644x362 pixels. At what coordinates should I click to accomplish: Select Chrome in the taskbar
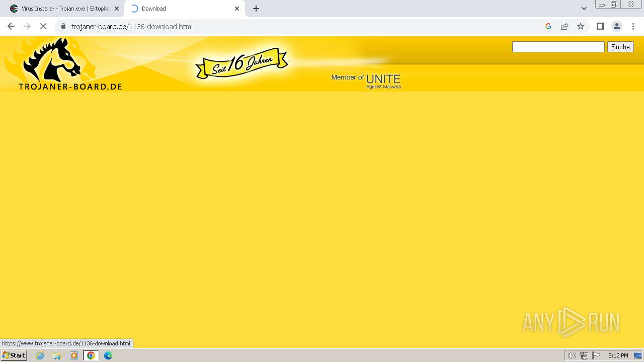pos(91,355)
